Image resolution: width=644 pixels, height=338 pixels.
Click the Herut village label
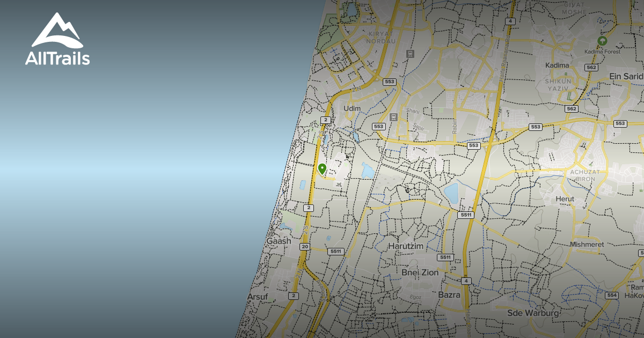565,199
